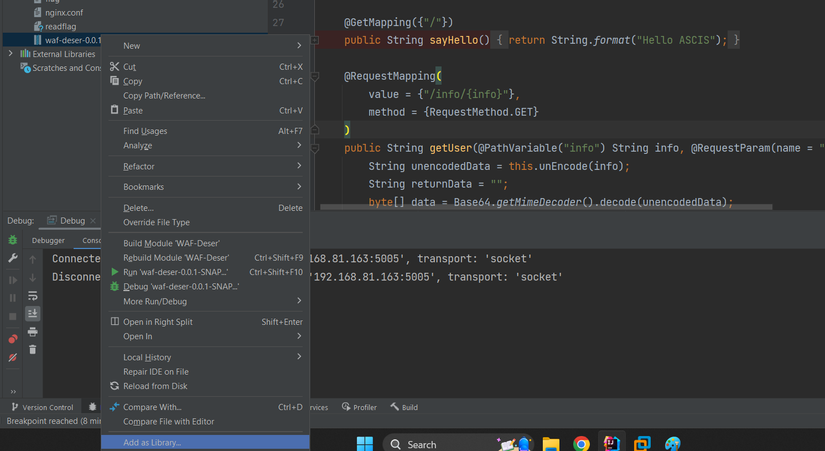Switch to the Debugger tab
Image resolution: width=825 pixels, height=451 pixels.
pyautogui.click(x=48, y=240)
